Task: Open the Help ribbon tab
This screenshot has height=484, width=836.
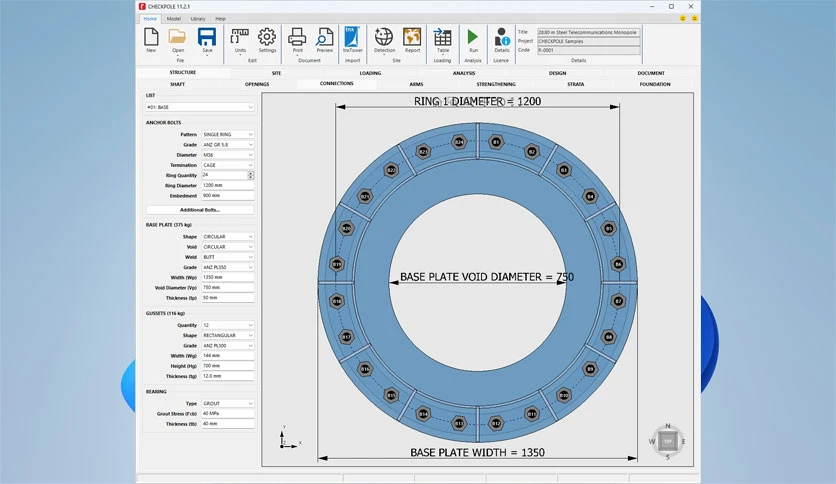Action: click(x=220, y=19)
